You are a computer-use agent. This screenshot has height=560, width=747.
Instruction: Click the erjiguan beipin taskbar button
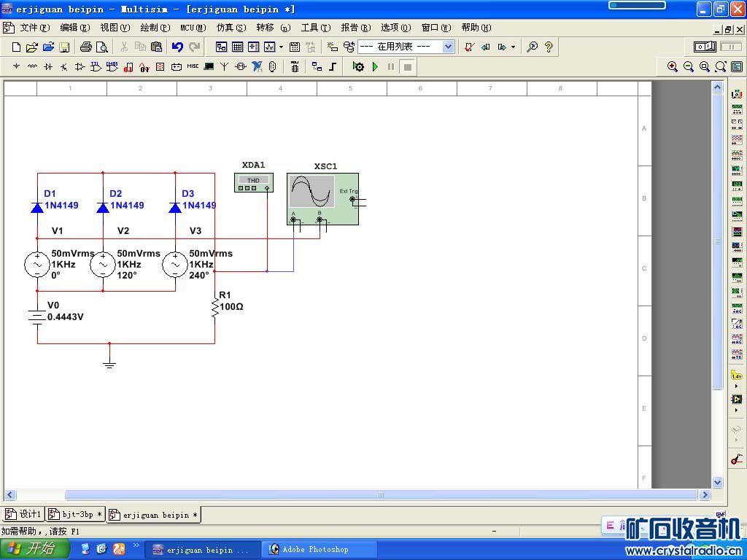(x=202, y=550)
